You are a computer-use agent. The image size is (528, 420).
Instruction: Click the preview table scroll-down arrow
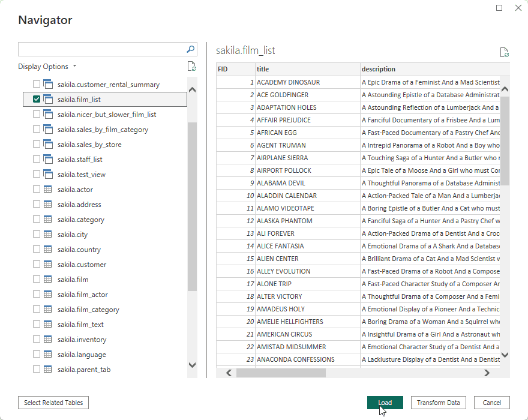pos(505,355)
